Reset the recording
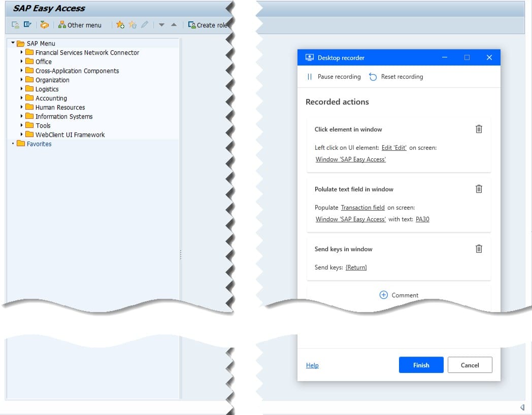Screen dimensions: 532x415 pyautogui.click(x=396, y=77)
